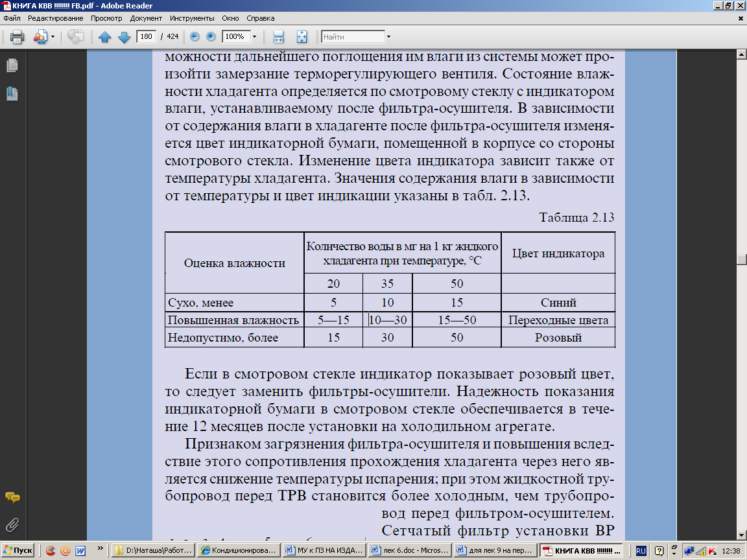Click the two-monitors tray icon
The image size is (747, 560).
pos(689,552)
